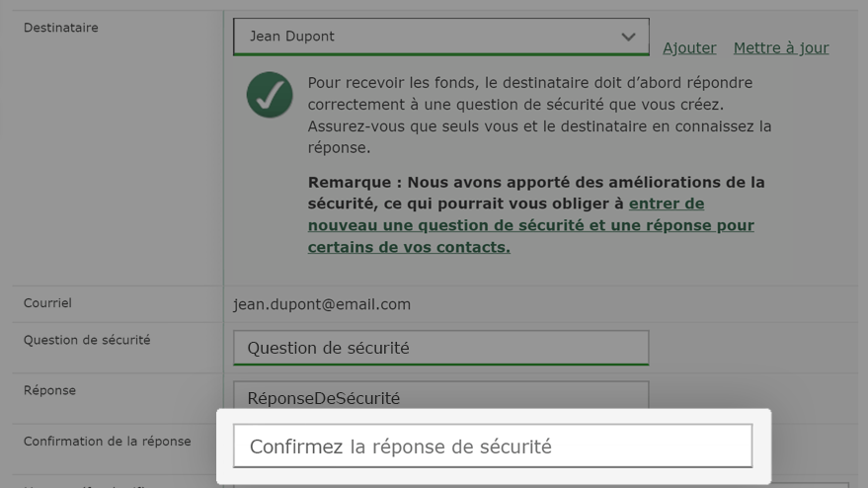The image size is (868, 488).
Task: Click the Destinataire row label
Action: [x=61, y=28]
